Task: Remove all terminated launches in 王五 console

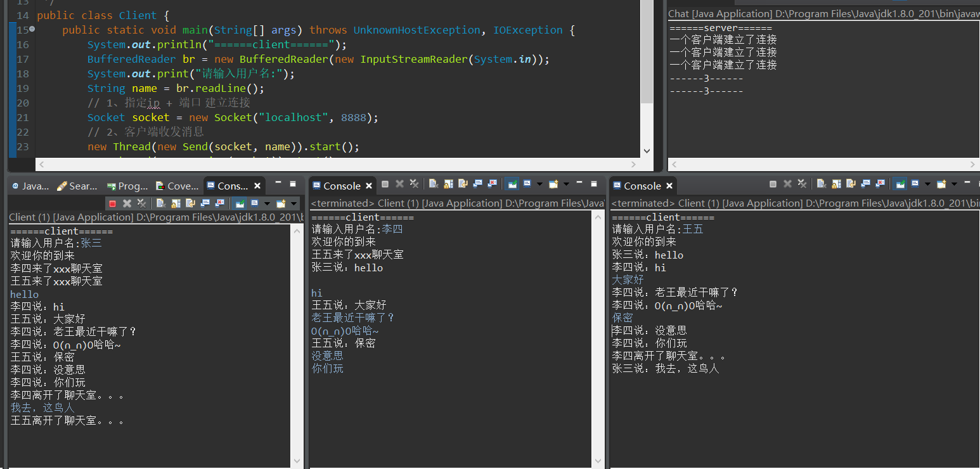Action: pos(802,184)
